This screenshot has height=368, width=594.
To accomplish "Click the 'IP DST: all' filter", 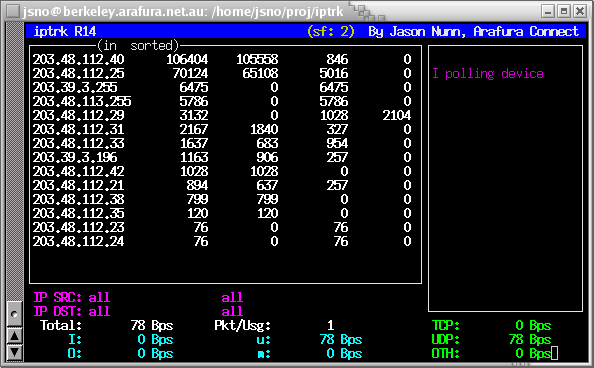I will pyautogui.click(x=72, y=312).
